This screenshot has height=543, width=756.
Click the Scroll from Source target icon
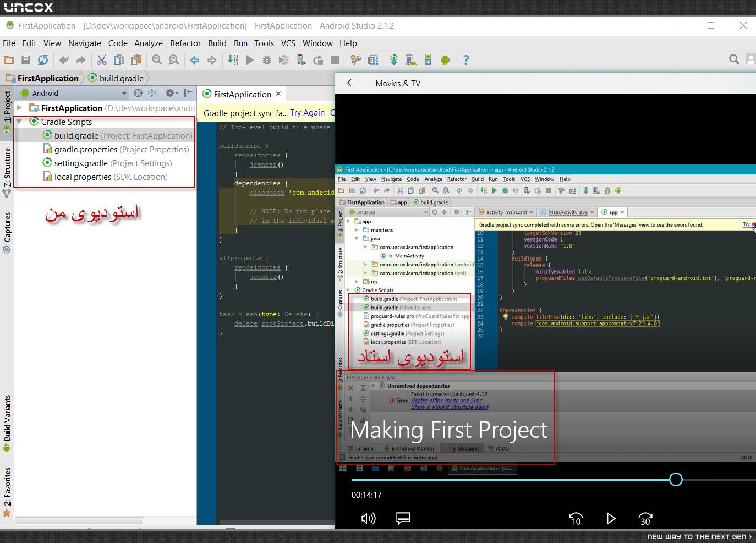(138, 93)
